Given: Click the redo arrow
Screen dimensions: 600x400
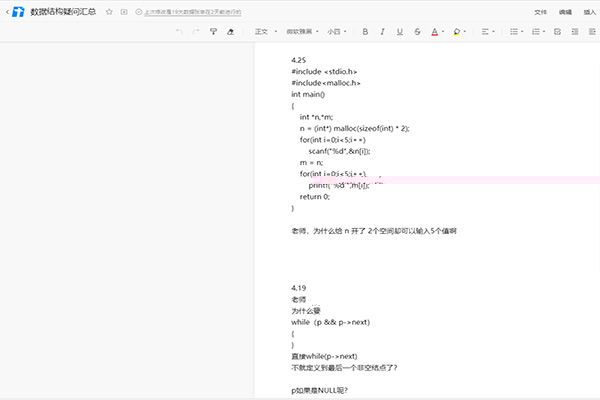Looking at the screenshot, I should [196, 32].
